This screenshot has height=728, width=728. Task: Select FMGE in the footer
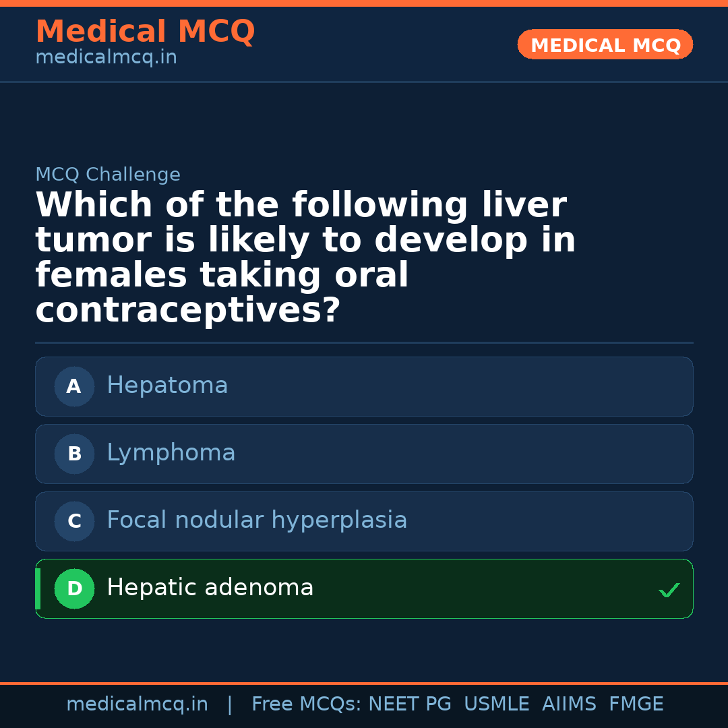(x=636, y=704)
